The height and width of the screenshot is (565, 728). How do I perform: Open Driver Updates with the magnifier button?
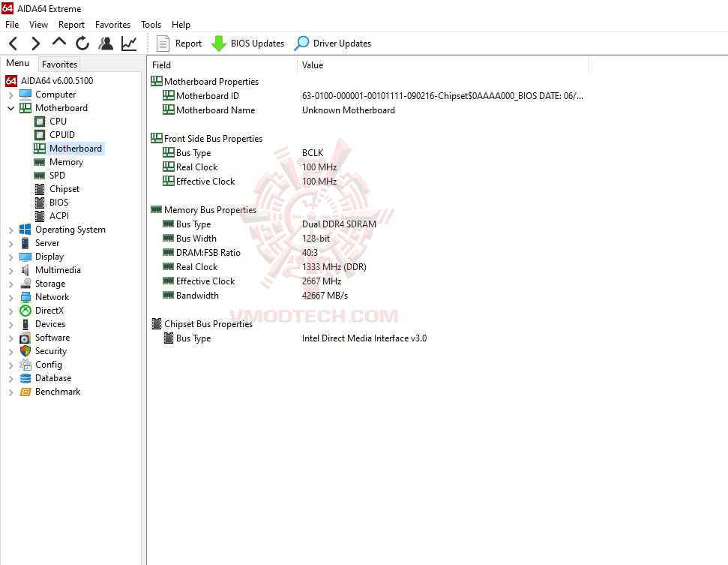click(x=332, y=43)
